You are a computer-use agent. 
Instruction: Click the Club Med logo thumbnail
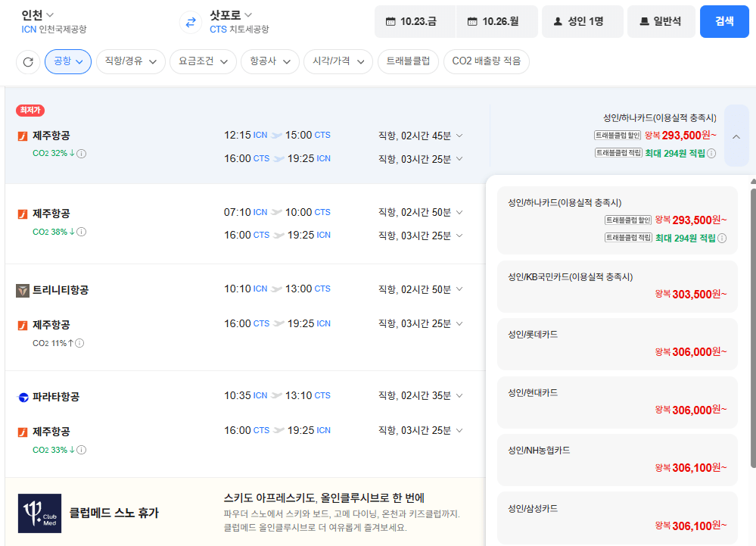click(39, 513)
